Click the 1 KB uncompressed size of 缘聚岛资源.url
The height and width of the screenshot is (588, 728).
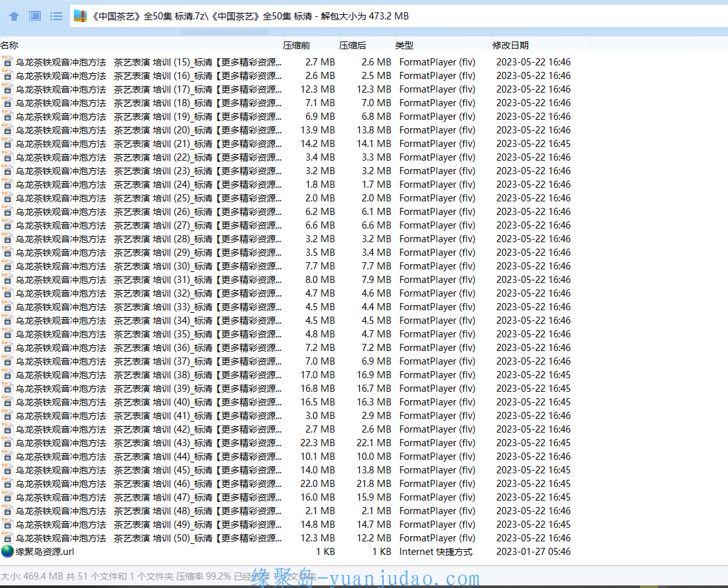point(325,552)
